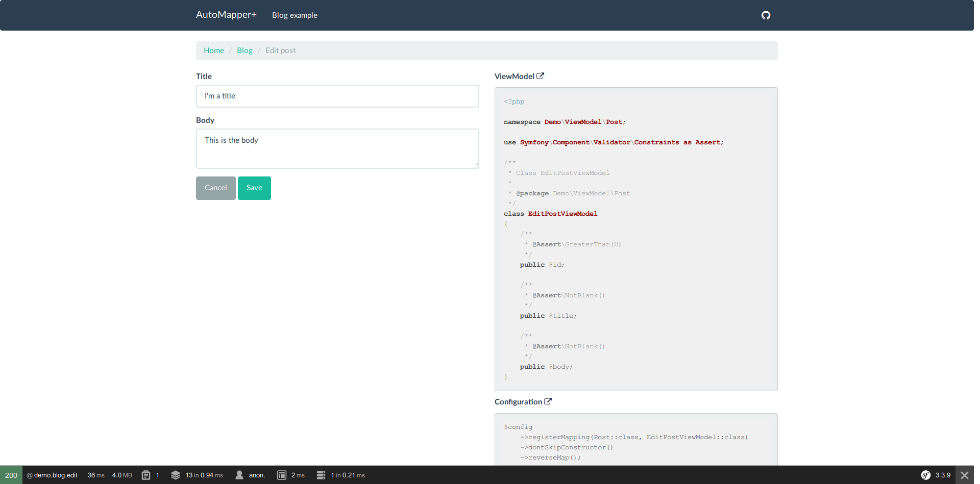Click the 'public $id;' code line
This screenshot has width=980, height=484.
coord(542,265)
